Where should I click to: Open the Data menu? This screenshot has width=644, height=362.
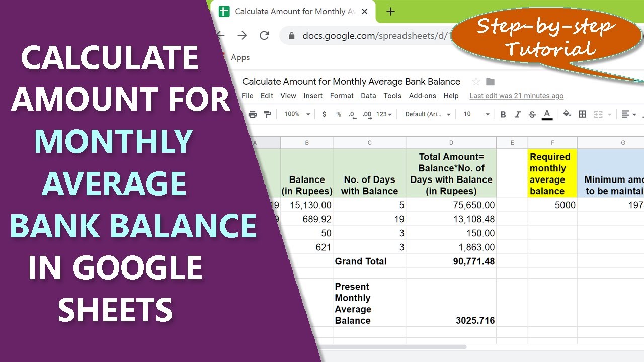click(x=368, y=96)
